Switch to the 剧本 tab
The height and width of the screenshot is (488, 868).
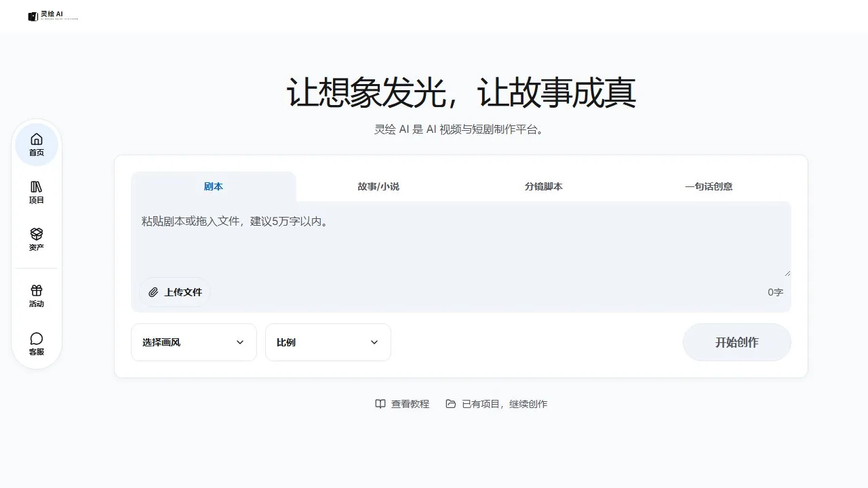tap(214, 186)
